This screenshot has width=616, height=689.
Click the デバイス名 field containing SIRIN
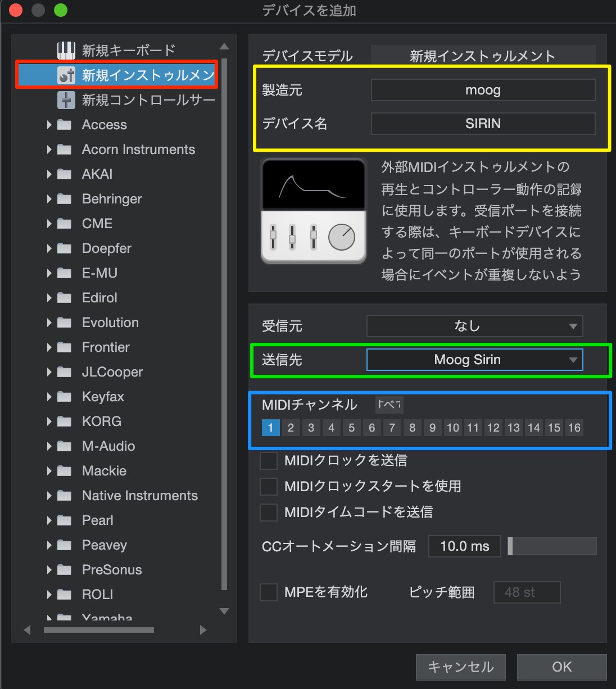(x=483, y=124)
